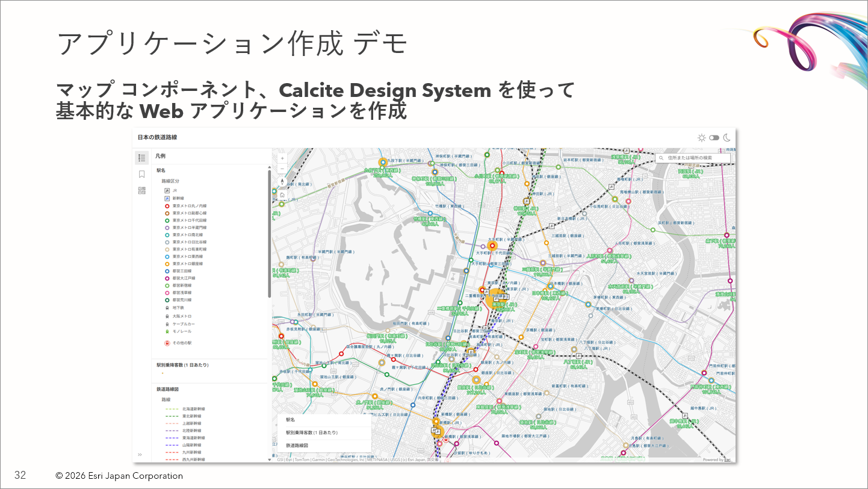Click the orange circle symbol beside 東京メトロ銀座線
The width and height of the screenshot is (868, 489).
tap(167, 264)
